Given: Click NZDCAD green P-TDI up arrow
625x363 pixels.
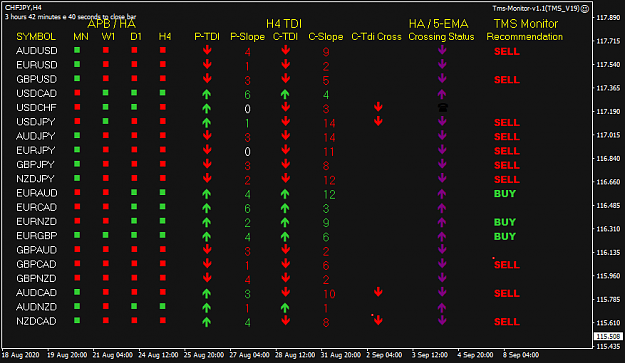Looking at the screenshot, I should pos(206,322).
